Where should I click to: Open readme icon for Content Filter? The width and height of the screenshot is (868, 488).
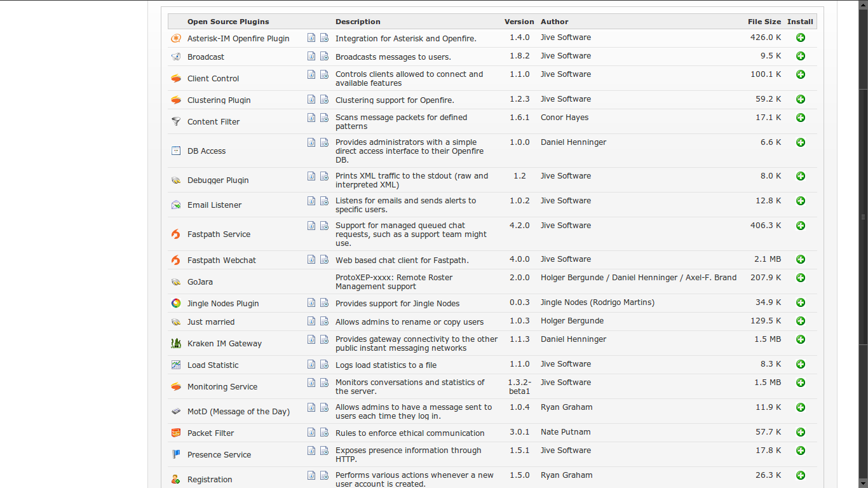(x=311, y=118)
